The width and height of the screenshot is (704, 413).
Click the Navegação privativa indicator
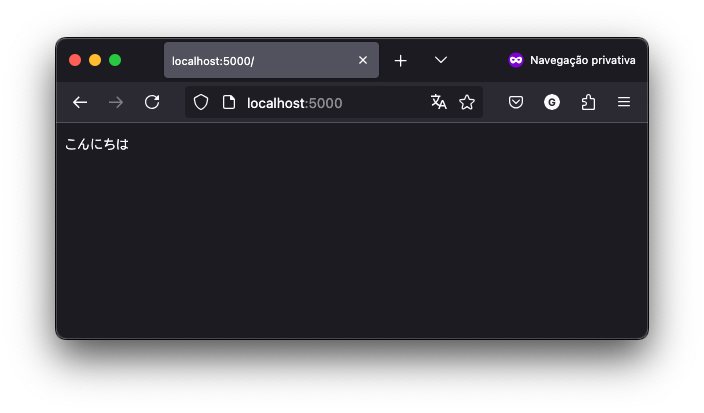(x=571, y=60)
